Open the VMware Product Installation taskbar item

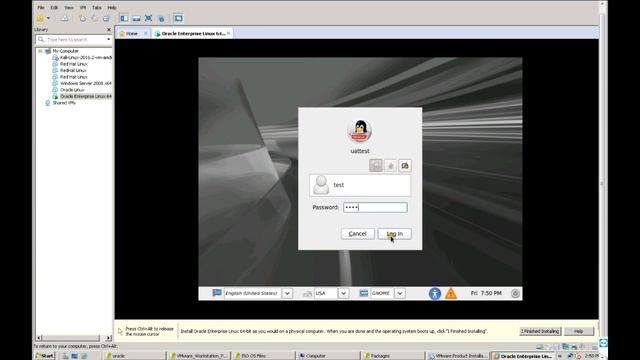[x=457, y=356]
